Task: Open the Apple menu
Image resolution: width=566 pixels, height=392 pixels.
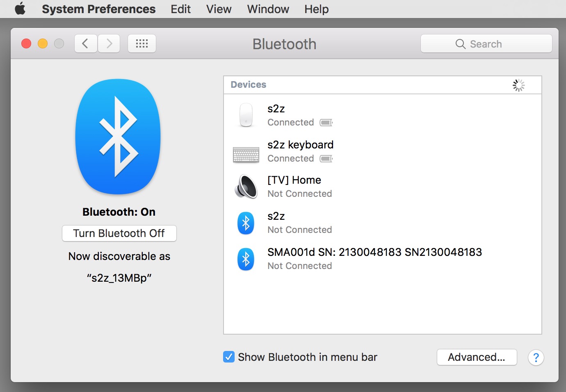Action: (20, 9)
